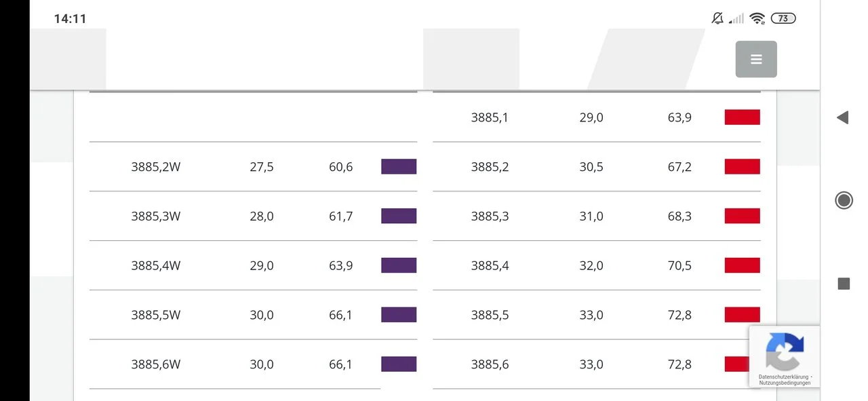Viewport: 868px width, 401px height.
Task: Select the 3885,5W table row label
Action: [156, 315]
